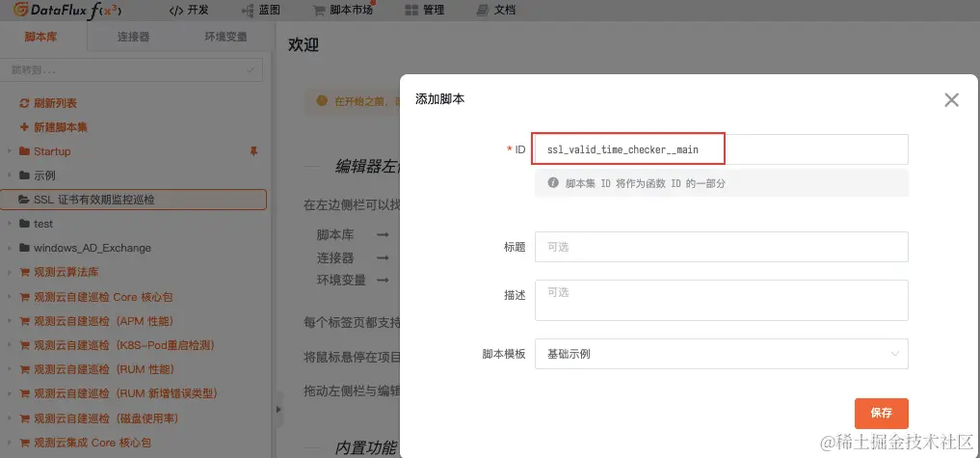980x458 pixels.
Task: Click the code icon beside 开发
Action: 176,11
